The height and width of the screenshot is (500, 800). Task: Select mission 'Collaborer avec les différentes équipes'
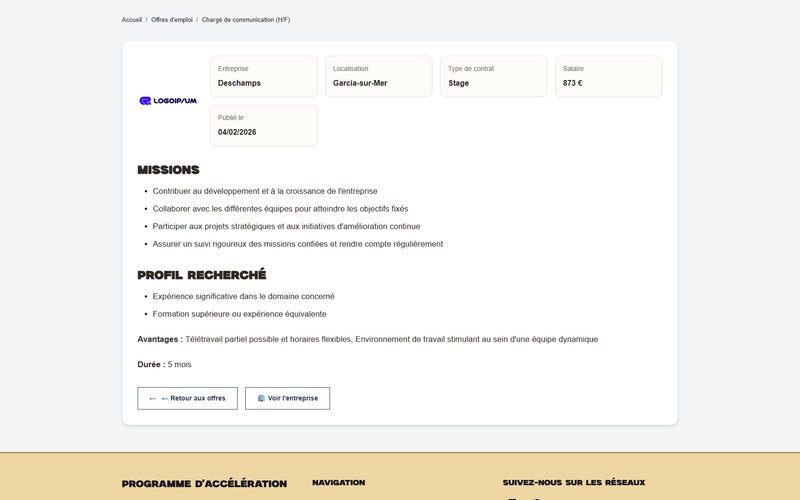click(280, 209)
